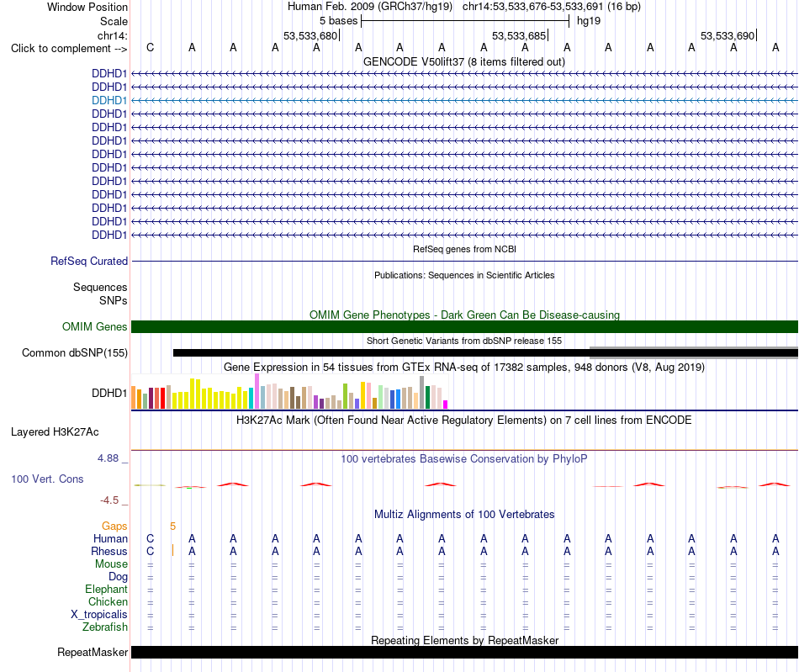Click the 'Click to complement -->' label

pos(69,49)
